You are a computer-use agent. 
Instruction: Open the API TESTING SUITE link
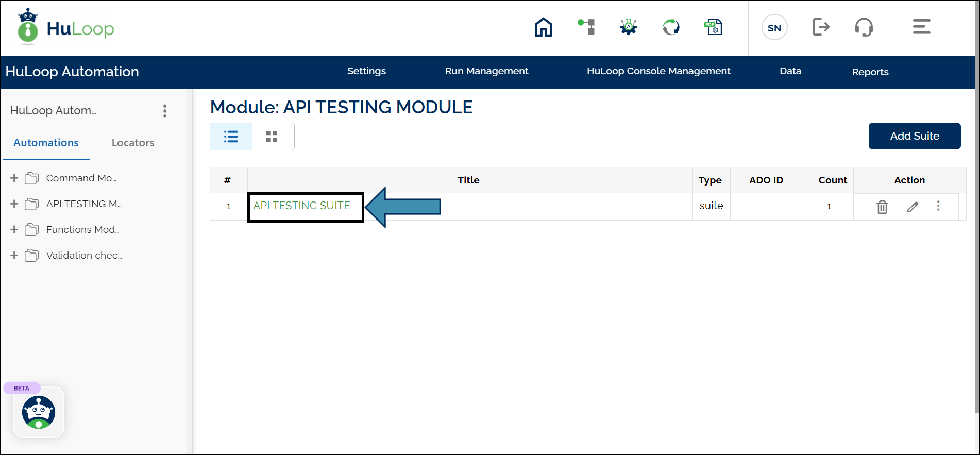301,206
